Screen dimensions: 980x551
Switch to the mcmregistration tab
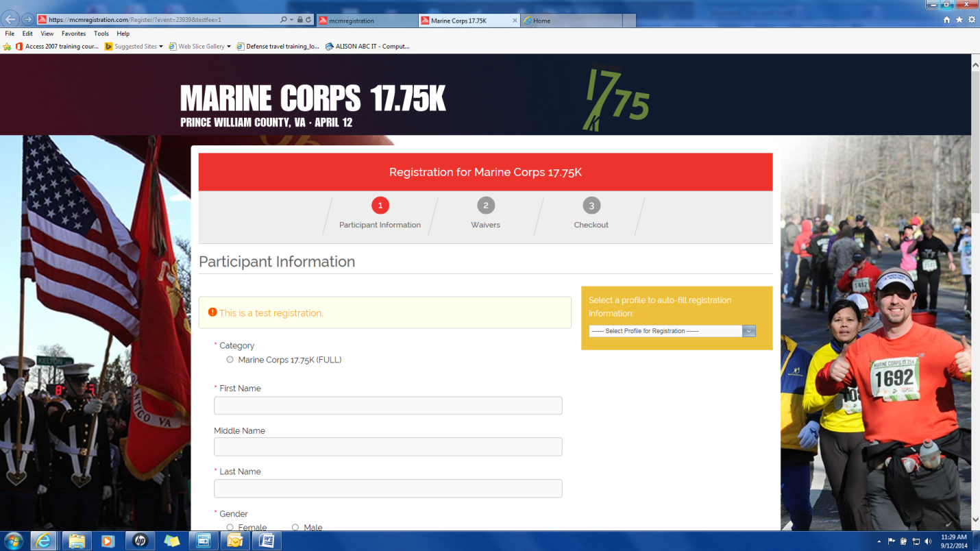pyautogui.click(x=367, y=21)
